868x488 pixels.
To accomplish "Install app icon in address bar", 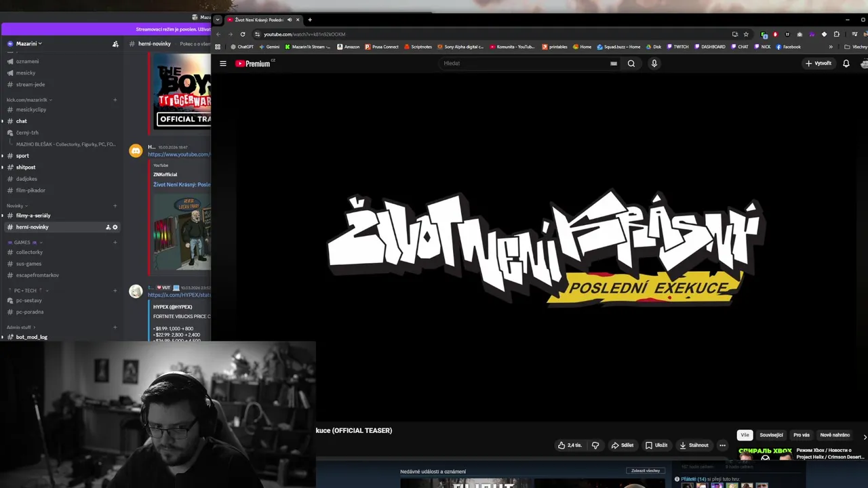I will pyautogui.click(x=735, y=34).
